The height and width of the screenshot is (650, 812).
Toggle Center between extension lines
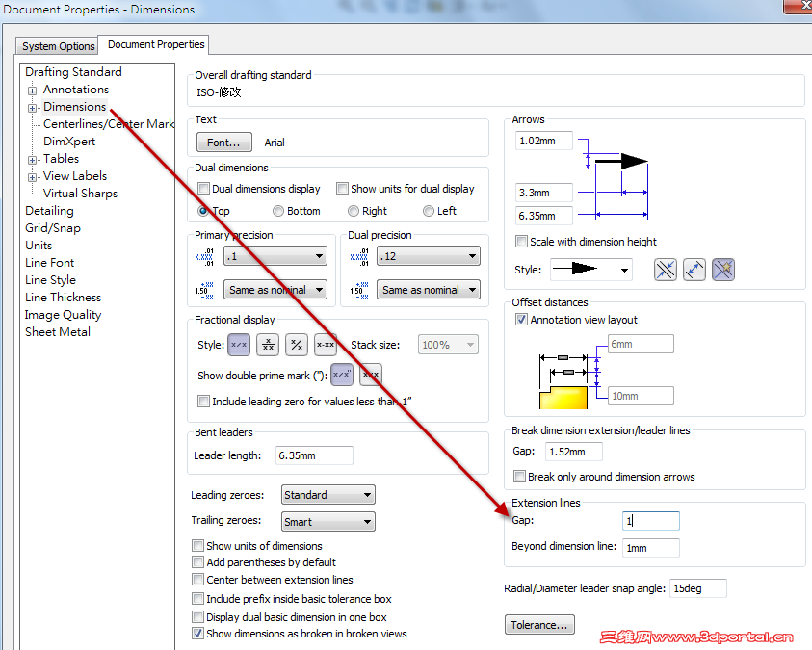[197, 579]
